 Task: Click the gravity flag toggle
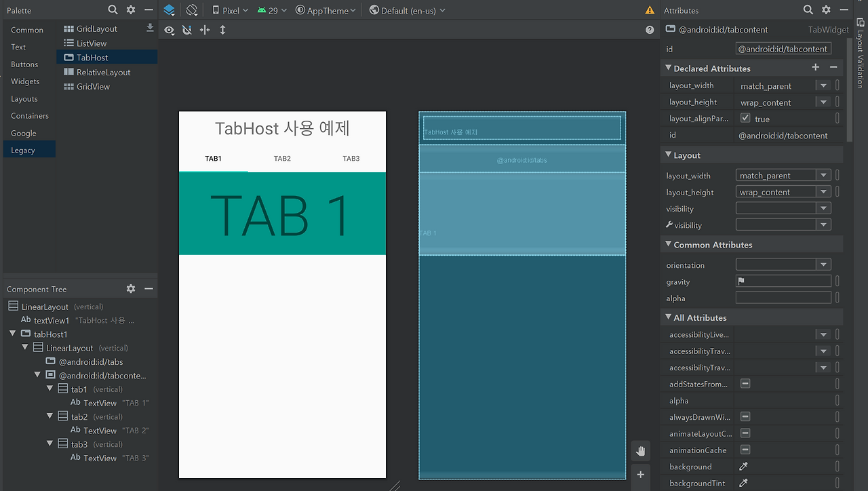(x=741, y=280)
